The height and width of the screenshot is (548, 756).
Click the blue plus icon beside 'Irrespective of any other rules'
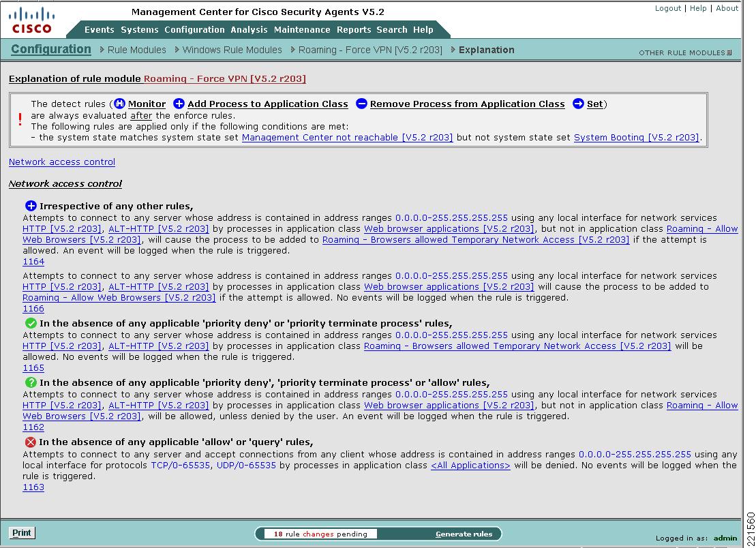pos(31,206)
